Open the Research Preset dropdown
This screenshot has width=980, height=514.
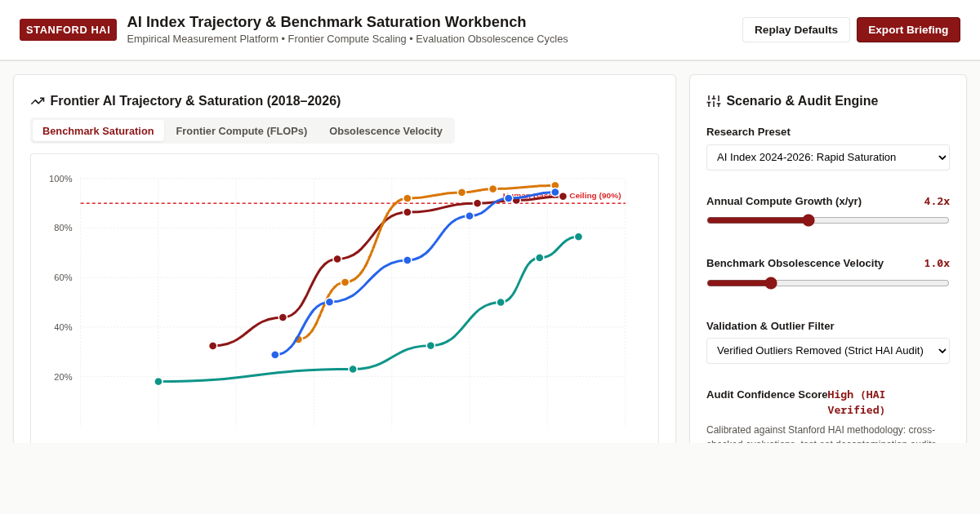pyautogui.click(x=828, y=157)
